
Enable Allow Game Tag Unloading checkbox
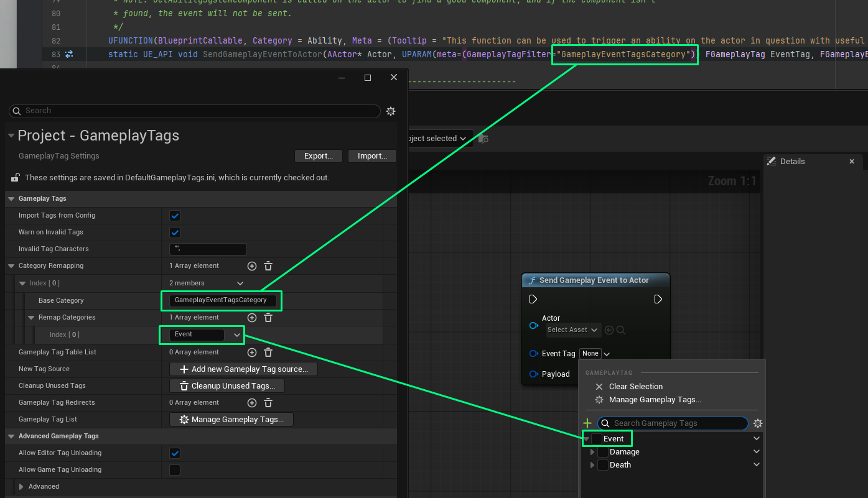click(x=175, y=470)
